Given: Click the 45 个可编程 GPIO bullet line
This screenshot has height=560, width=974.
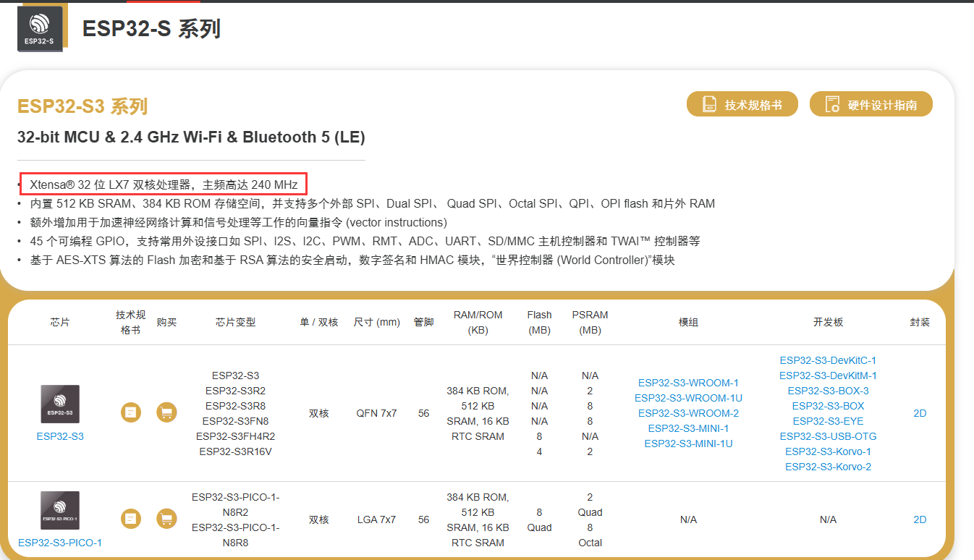Looking at the screenshot, I should tap(365, 241).
